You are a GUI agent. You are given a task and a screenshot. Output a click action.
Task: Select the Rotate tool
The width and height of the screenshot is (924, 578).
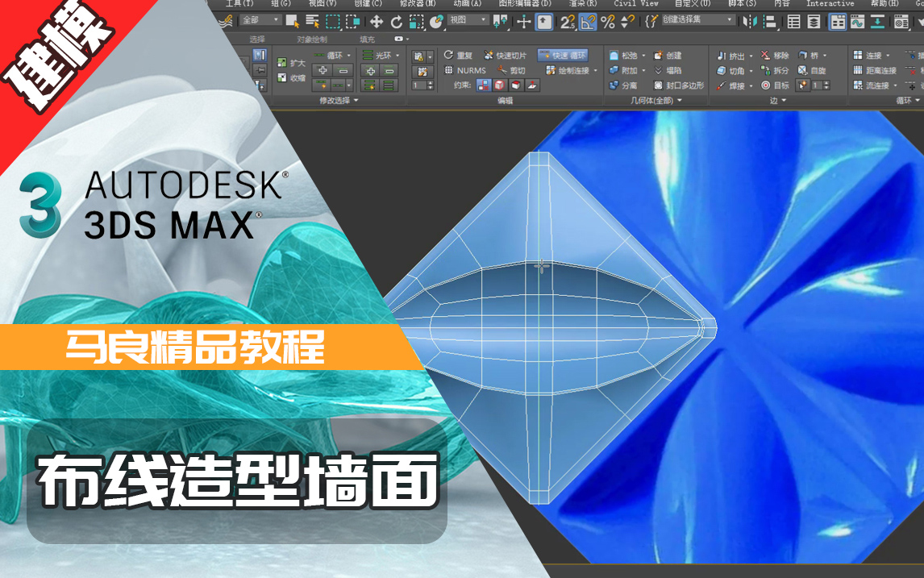click(397, 23)
